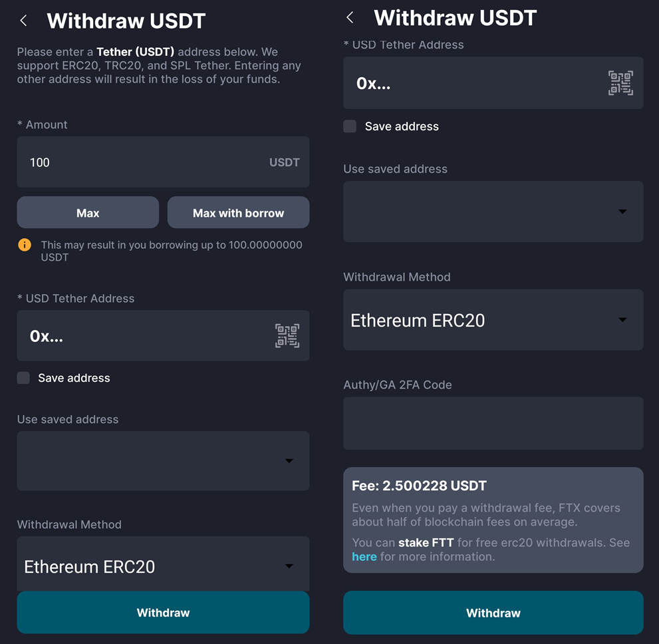Open QR scanner in the right address field
Viewport: 659px width, 644px height.
click(x=620, y=83)
